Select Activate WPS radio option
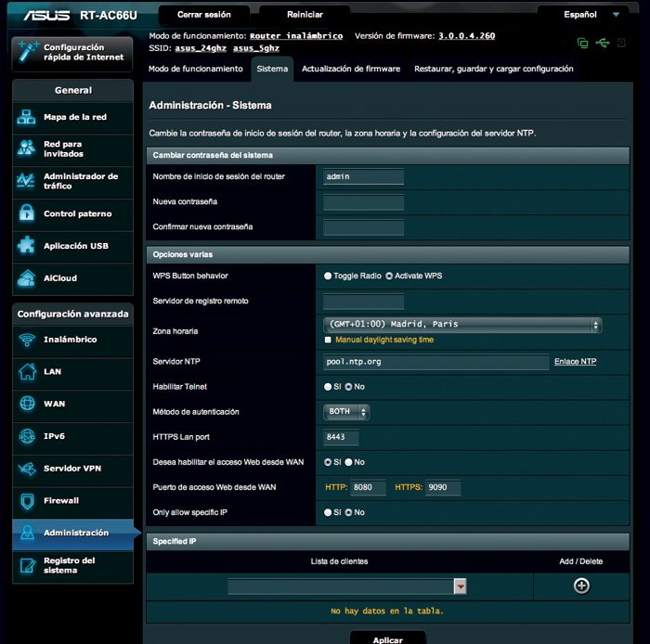Screen dimensions: 650x644 [389, 276]
